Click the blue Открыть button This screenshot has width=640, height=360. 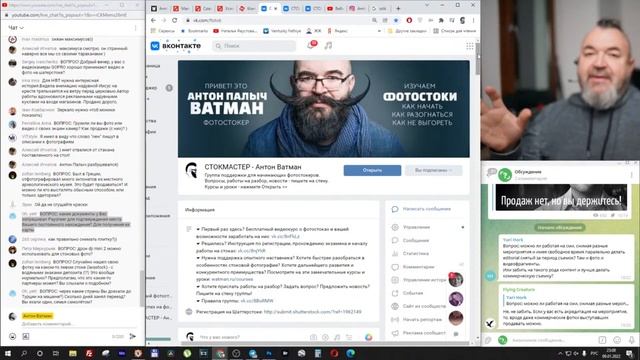click(x=372, y=170)
